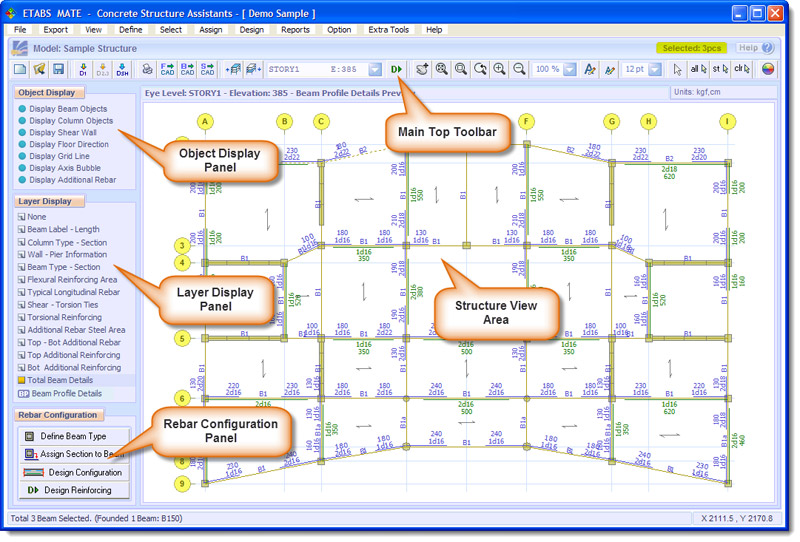The width and height of the screenshot is (800, 542).
Task: Select Torsional Reinforcing layer in Layer Display
Action: [64, 317]
